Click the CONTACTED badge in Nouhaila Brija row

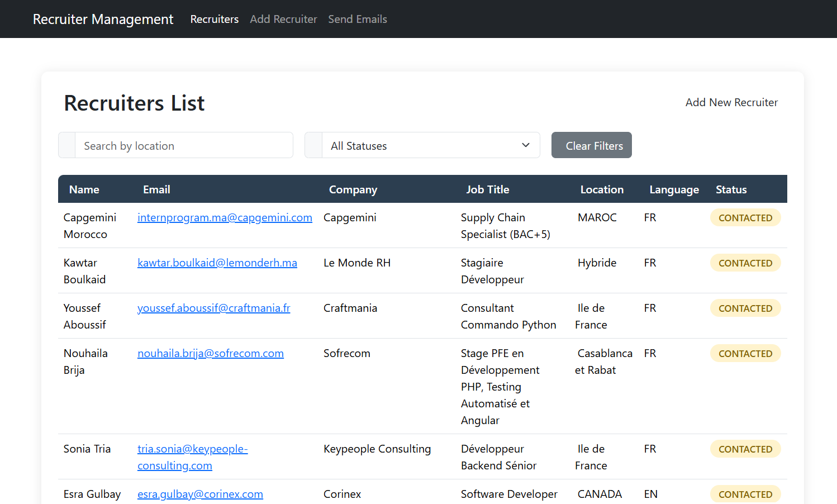(x=745, y=353)
